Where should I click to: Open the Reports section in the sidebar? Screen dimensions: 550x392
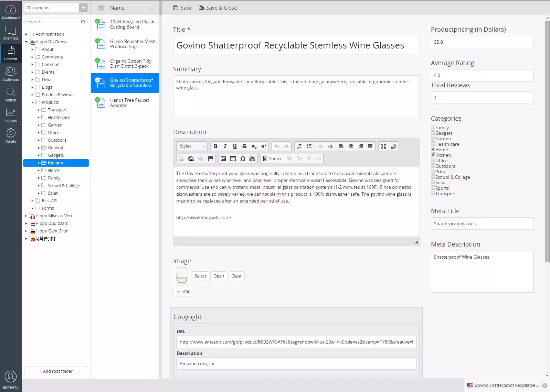pos(11,115)
